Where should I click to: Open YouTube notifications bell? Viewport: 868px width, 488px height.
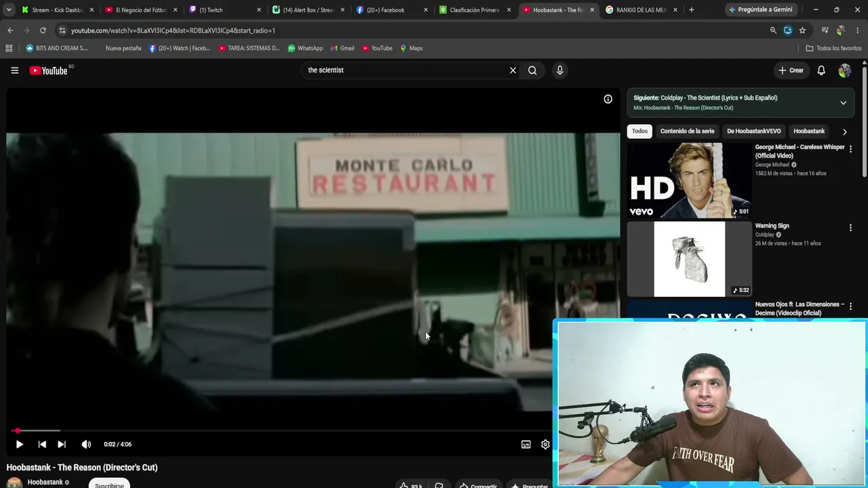[821, 70]
